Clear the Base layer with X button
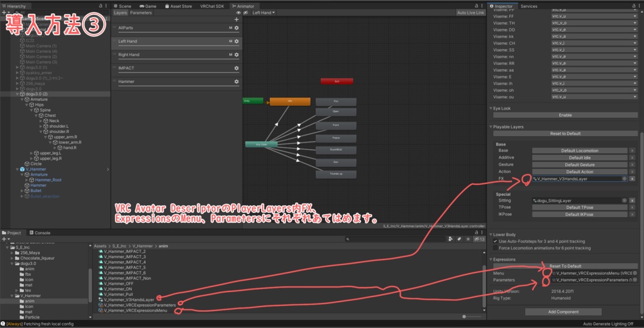This screenshot has height=328, width=644. pos(632,151)
